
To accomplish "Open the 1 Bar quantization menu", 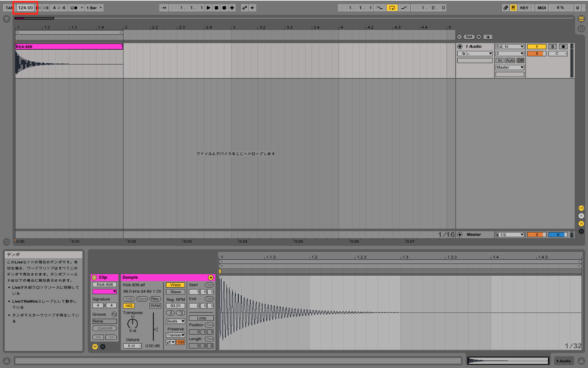I will pos(94,7).
